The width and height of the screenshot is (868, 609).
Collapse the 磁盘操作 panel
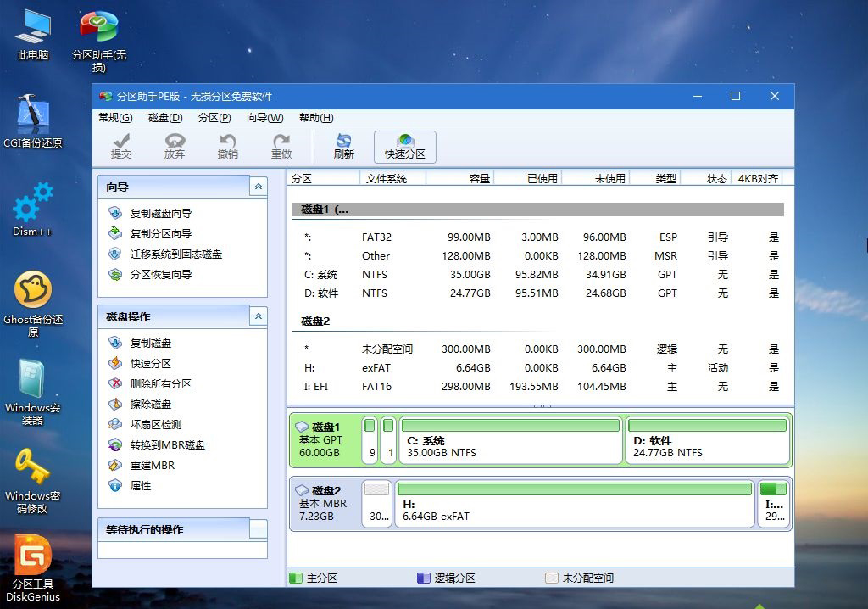coord(257,316)
